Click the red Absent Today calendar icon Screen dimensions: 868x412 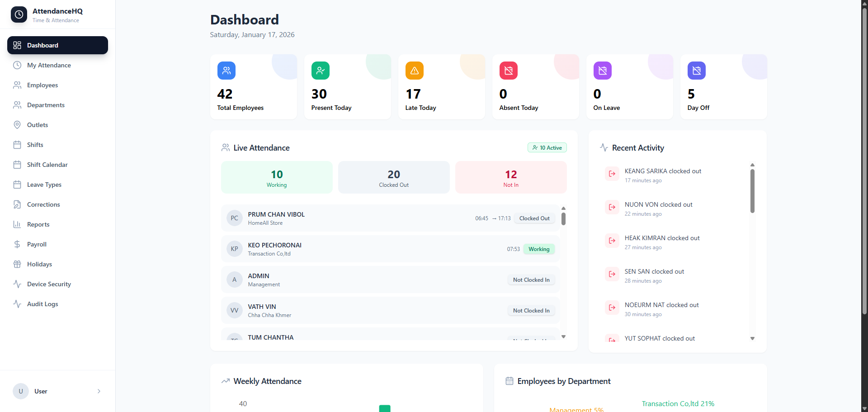509,71
